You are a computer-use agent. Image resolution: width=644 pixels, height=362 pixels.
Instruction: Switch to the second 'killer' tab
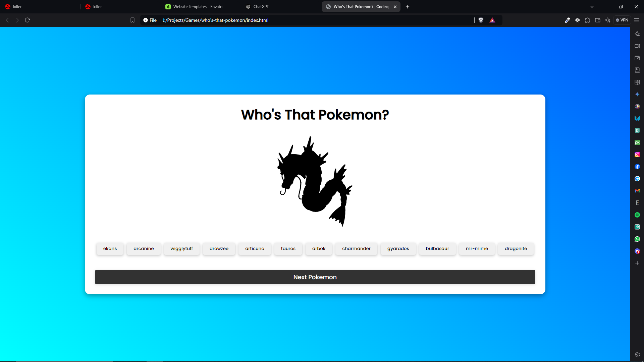[x=120, y=7]
